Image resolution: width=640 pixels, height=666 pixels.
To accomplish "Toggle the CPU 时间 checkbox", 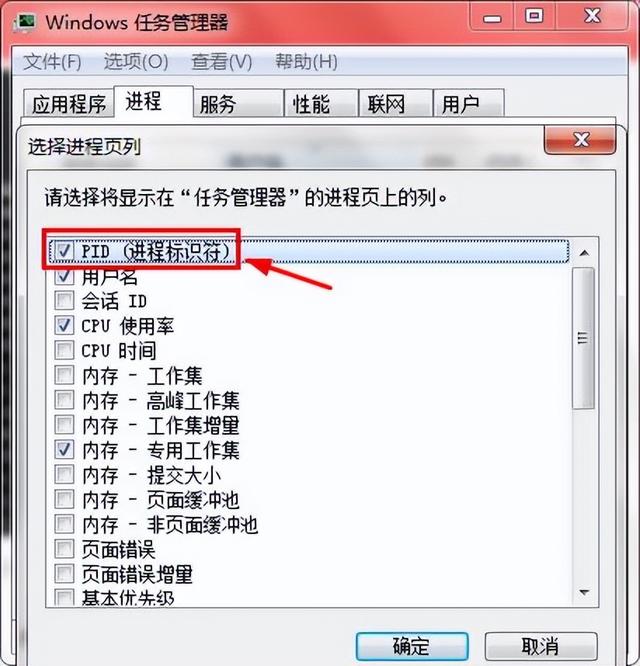I will [65, 350].
